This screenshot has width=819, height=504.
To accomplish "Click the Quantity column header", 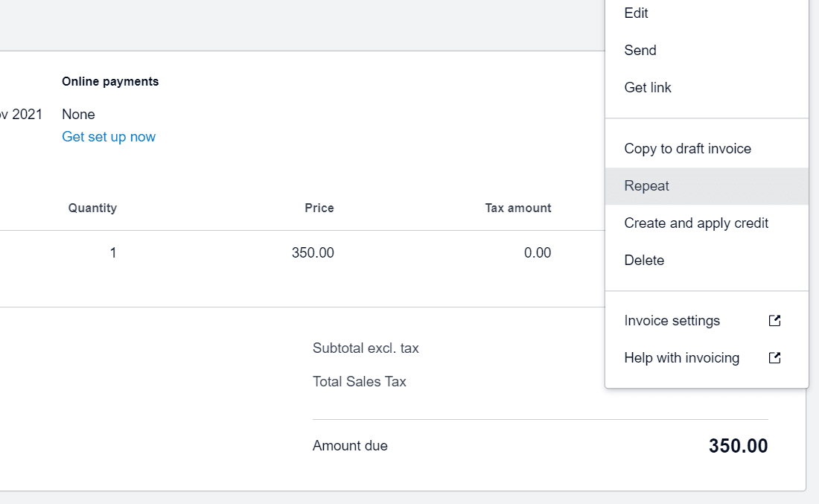I will (92, 208).
